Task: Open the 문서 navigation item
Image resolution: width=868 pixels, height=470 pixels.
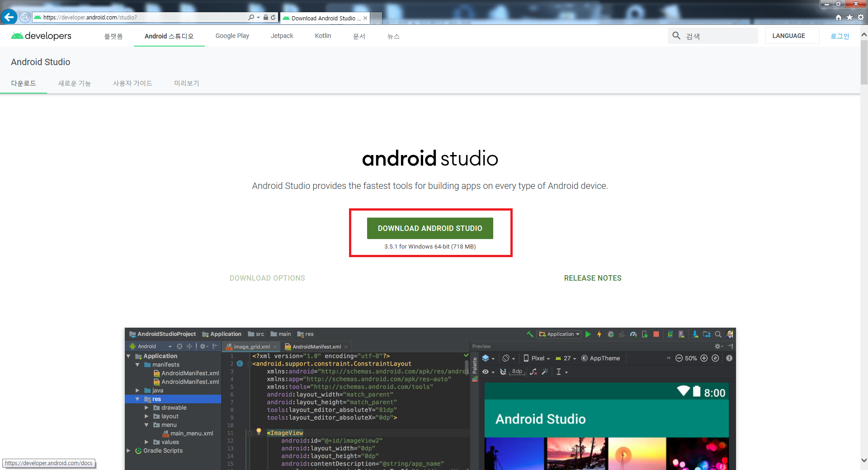Action: point(359,36)
